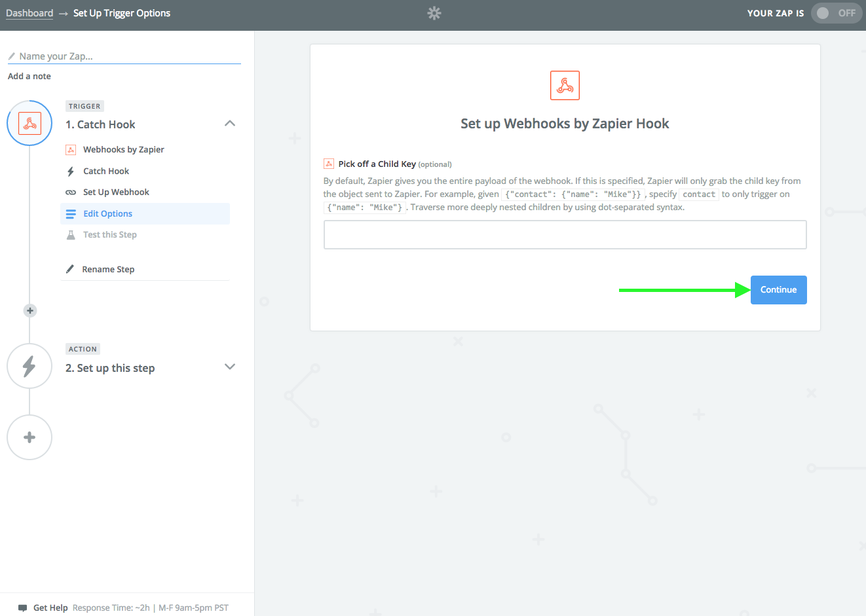
Task: Expand the Set up this step action
Action: pos(230,367)
